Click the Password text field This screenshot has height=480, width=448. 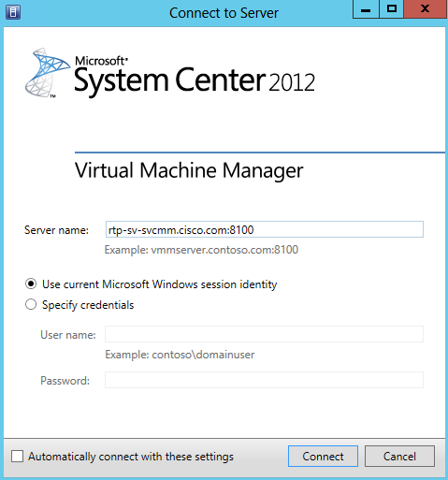click(264, 380)
